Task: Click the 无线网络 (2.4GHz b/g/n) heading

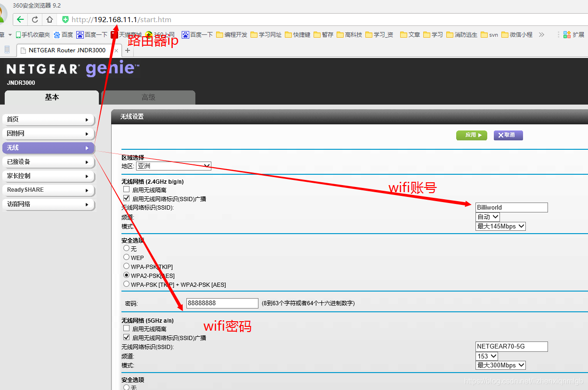Action: [153, 181]
